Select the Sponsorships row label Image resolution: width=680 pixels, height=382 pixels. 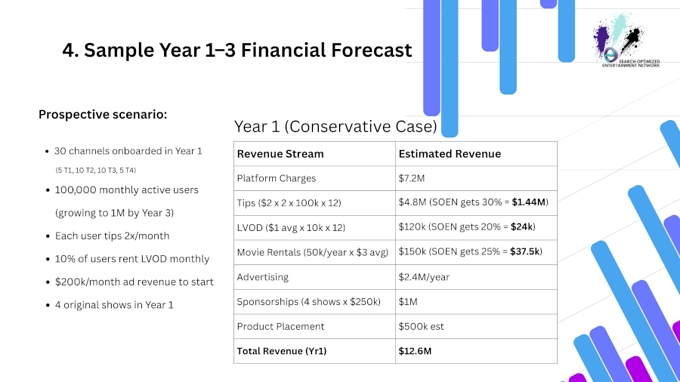pos(308,302)
